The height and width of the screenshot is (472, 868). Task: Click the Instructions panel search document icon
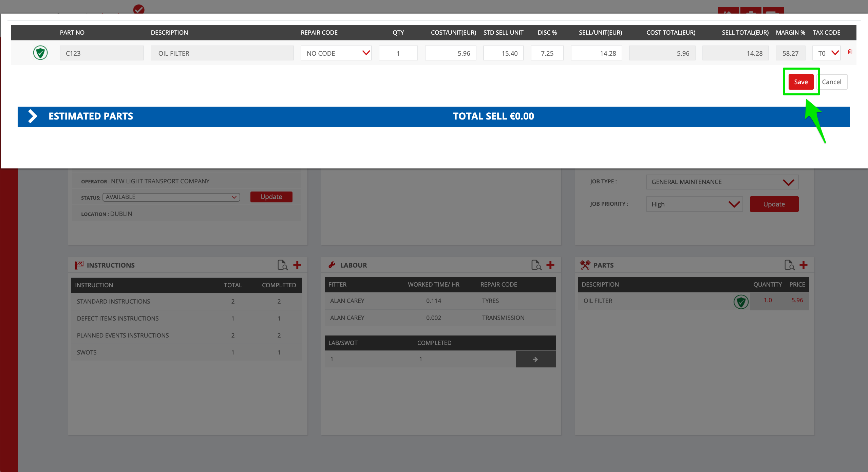point(282,265)
